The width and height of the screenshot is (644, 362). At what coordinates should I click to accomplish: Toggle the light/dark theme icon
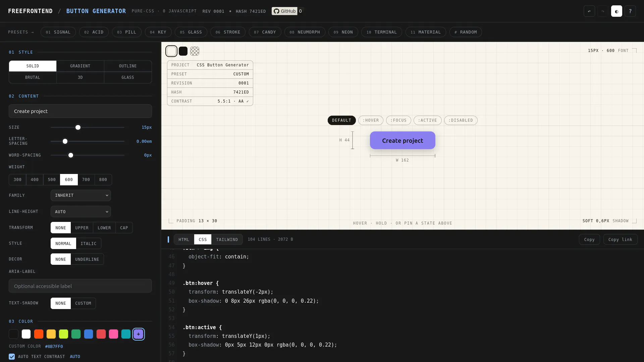616,11
